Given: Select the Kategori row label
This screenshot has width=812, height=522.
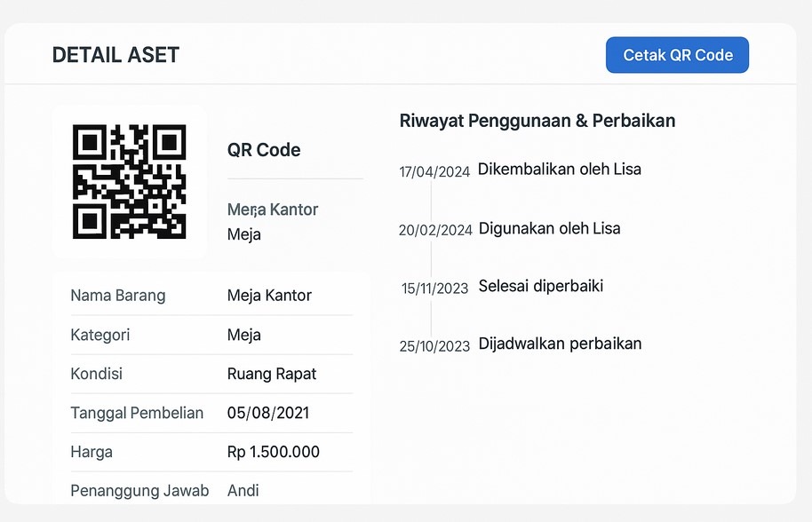Looking at the screenshot, I should pyautogui.click(x=100, y=335).
